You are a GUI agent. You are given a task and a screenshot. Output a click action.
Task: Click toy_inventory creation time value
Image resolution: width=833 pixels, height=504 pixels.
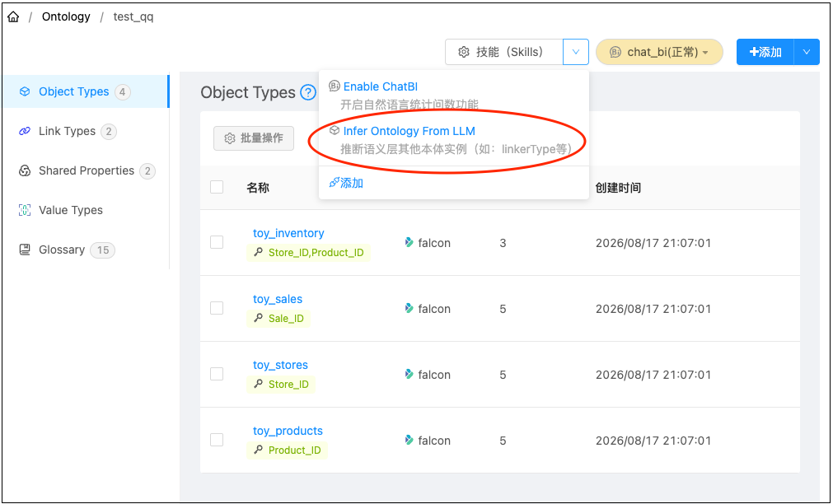click(x=653, y=243)
